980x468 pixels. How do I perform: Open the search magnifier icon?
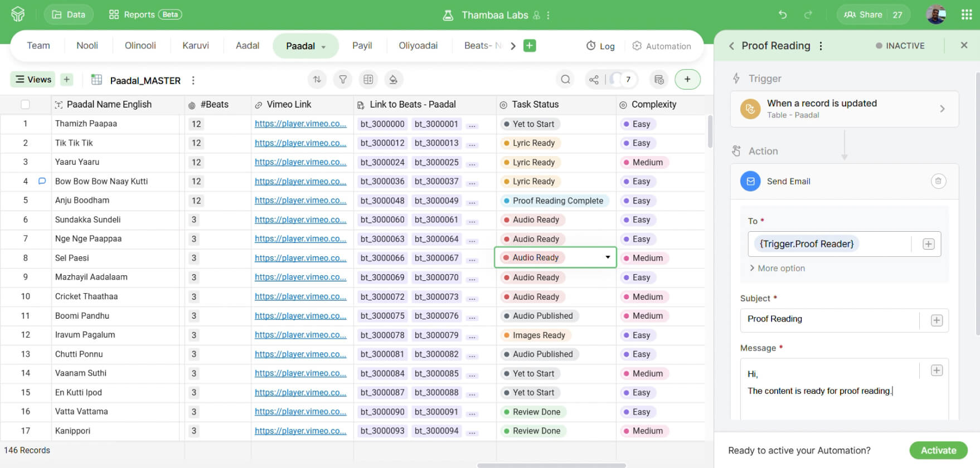point(565,80)
